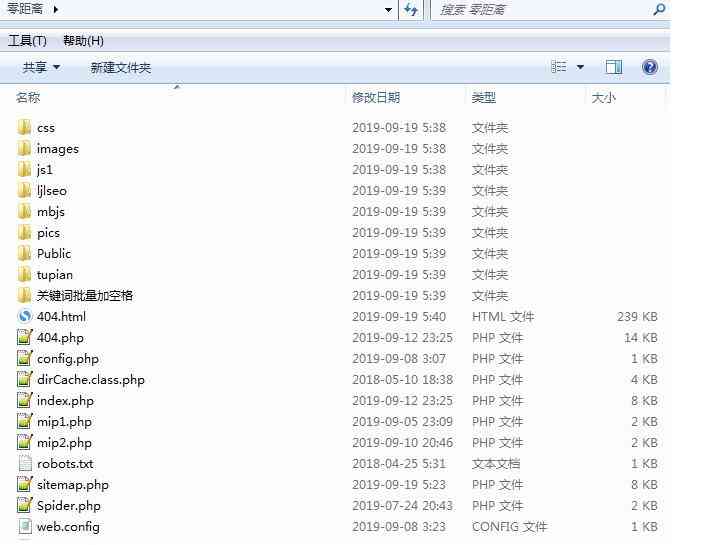
Task: Open the 共享 dropdown menu
Action: click(41, 67)
